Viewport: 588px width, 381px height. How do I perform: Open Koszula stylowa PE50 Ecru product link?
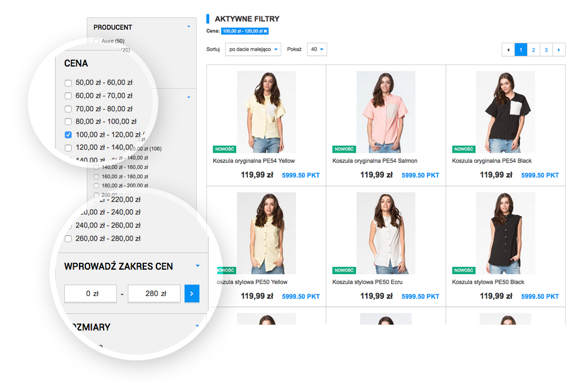click(x=367, y=282)
